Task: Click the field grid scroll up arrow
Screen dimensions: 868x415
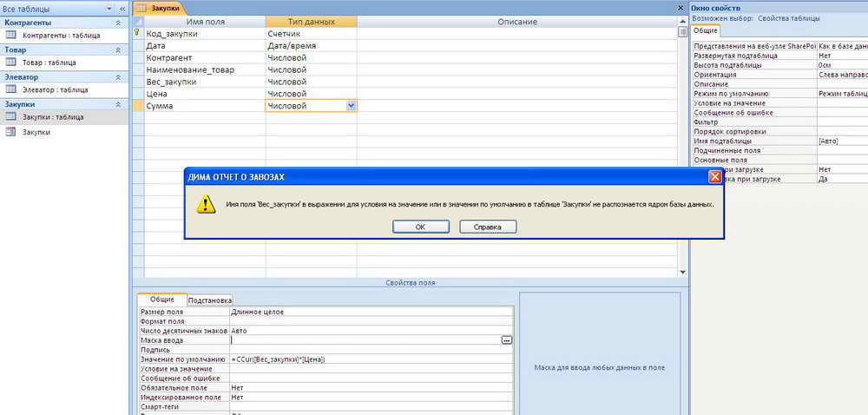Action: coord(682,22)
